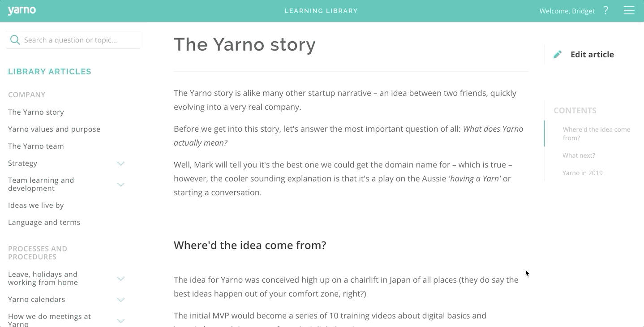
Task: Open the help question mark icon
Action: point(605,10)
